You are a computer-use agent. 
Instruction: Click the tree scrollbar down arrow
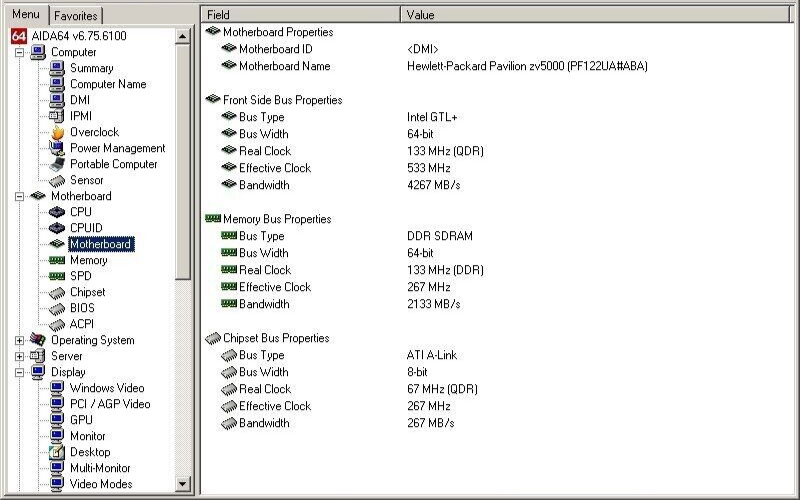tap(182, 484)
